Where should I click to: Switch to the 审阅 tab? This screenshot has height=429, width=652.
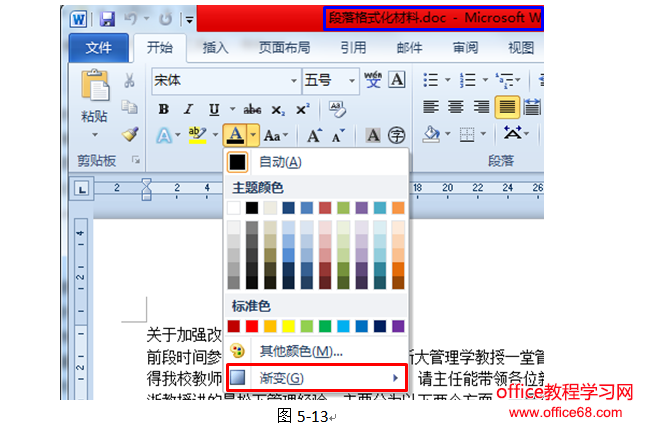465,48
